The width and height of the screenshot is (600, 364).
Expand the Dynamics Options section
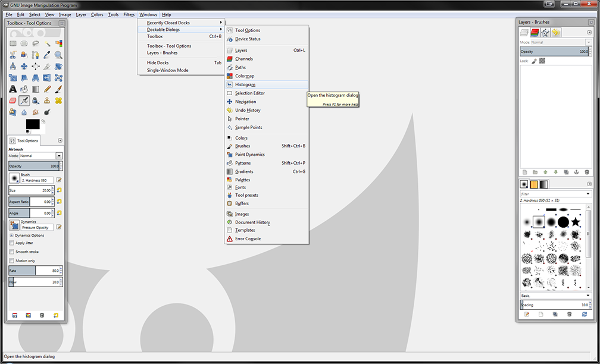point(11,235)
